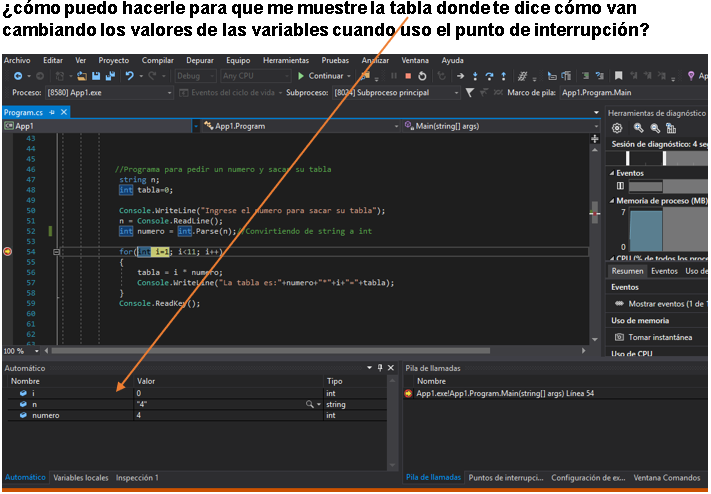Open the Archivo menu

(x=17, y=60)
